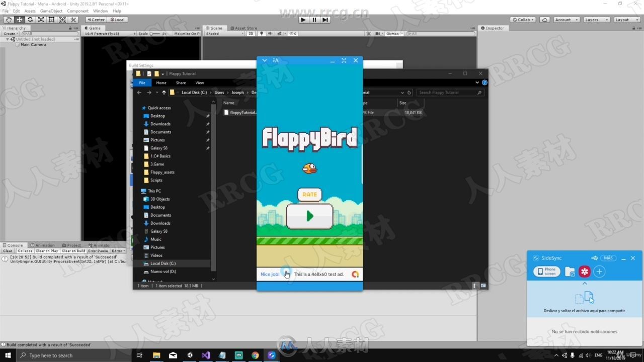Viewport: 644px width, 362px height.
Task: Select the combined Transform tool
Action: (x=62, y=20)
